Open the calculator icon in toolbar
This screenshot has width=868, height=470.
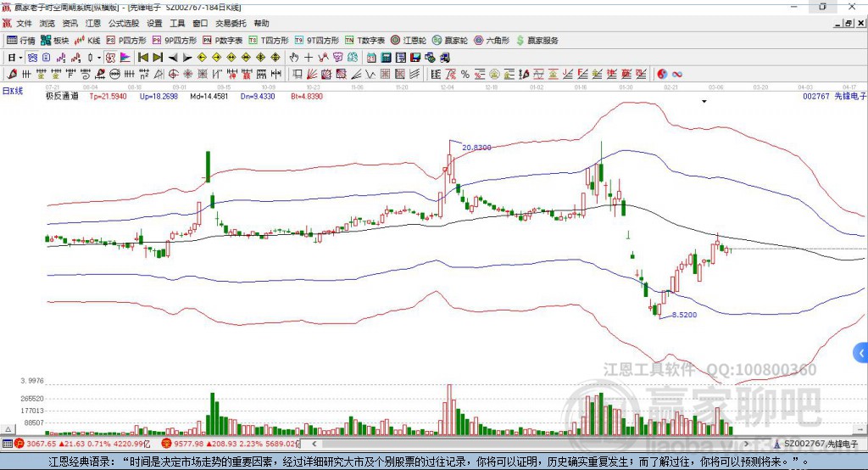tap(386, 57)
